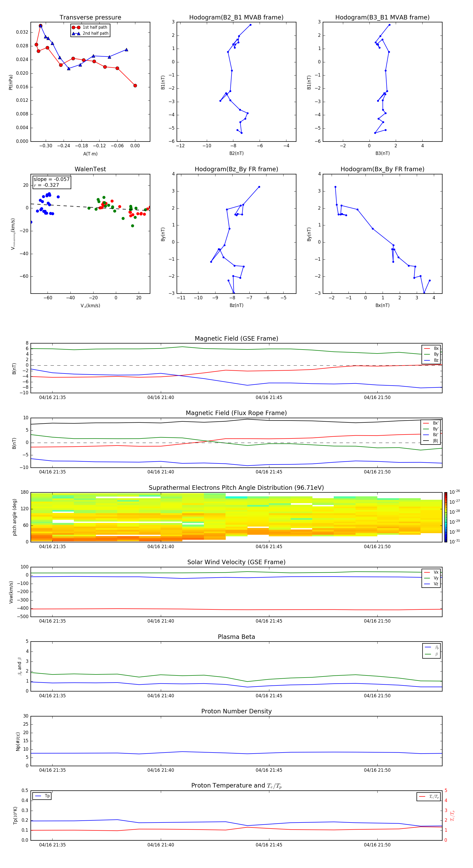Click the 'pitch angle (deg)' axis label
Image resolution: width=473 pixels, height=868 pixels.
(14, 517)
